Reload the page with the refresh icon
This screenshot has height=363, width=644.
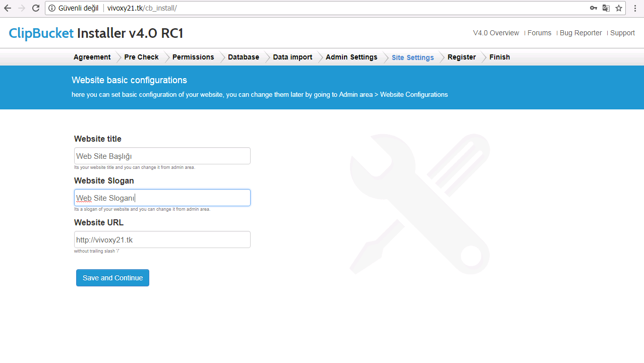[36, 8]
